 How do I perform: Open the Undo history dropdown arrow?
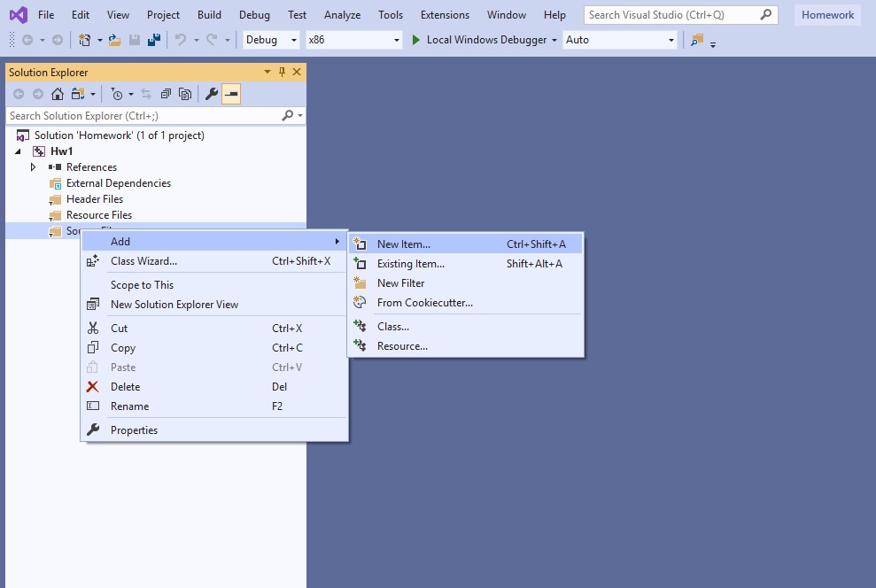pos(196,40)
